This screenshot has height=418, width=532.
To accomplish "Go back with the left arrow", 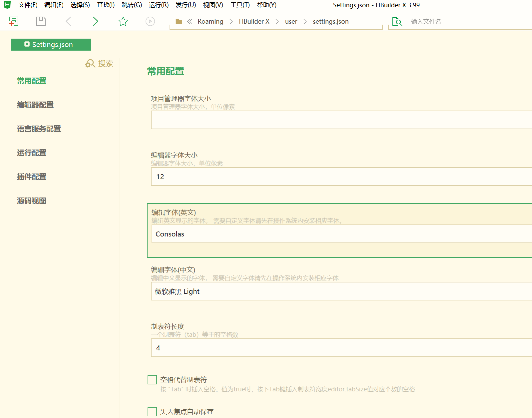I will [x=68, y=21].
